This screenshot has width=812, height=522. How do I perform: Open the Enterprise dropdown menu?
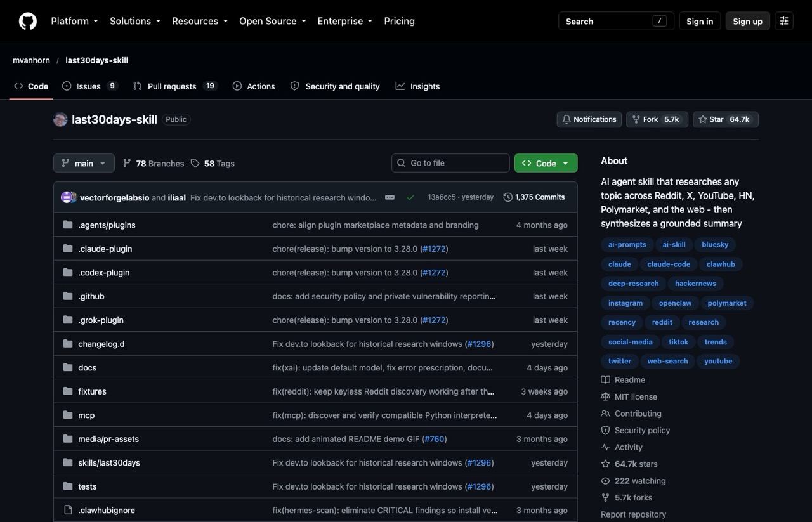345,21
